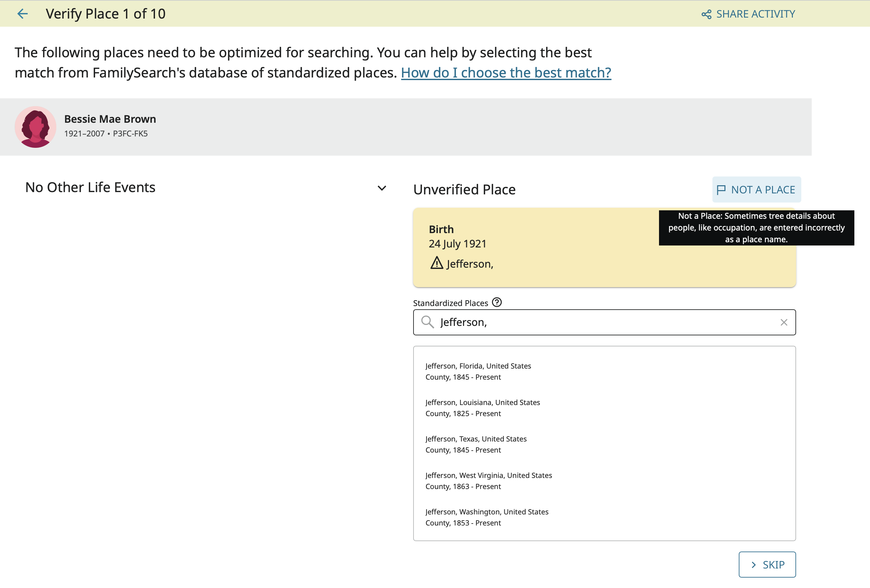
Task: Click the warning triangle beside Jefferson
Action: coord(437,263)
